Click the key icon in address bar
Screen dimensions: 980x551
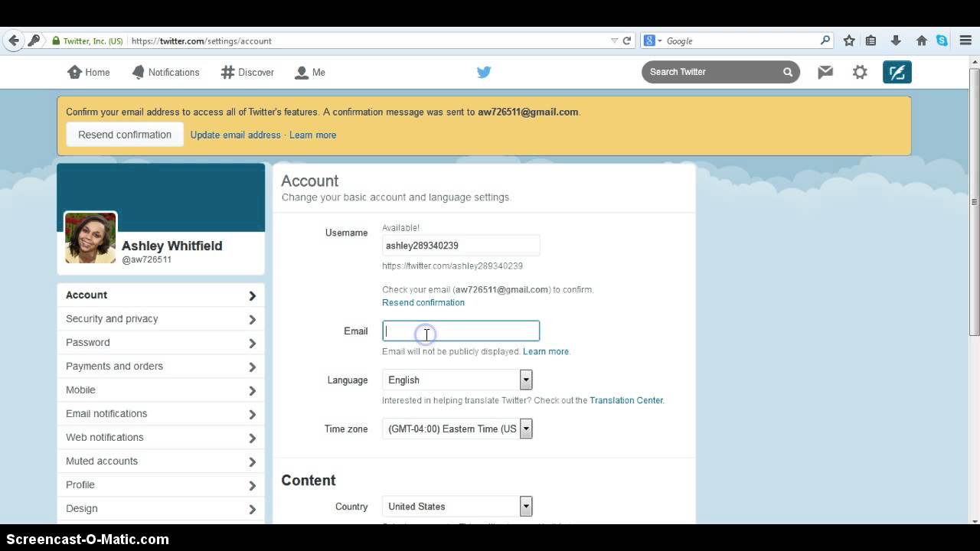click(34, 41)
